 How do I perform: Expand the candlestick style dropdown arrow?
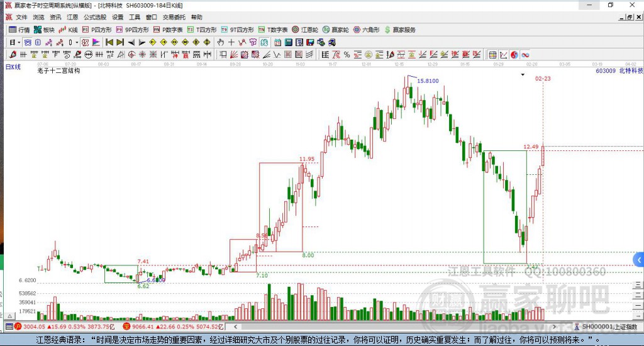point(77,42)
